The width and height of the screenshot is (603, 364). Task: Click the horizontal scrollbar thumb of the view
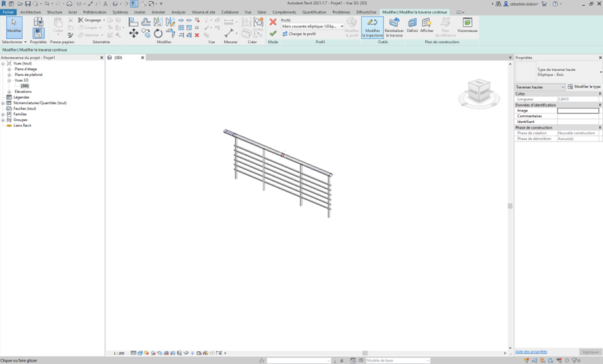pos(365,353)
